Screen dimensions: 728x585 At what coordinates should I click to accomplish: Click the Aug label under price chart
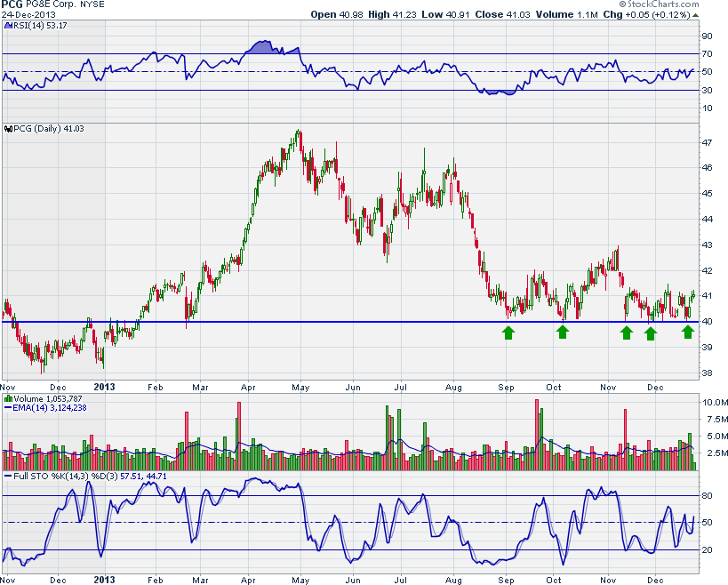click(453, 388)
